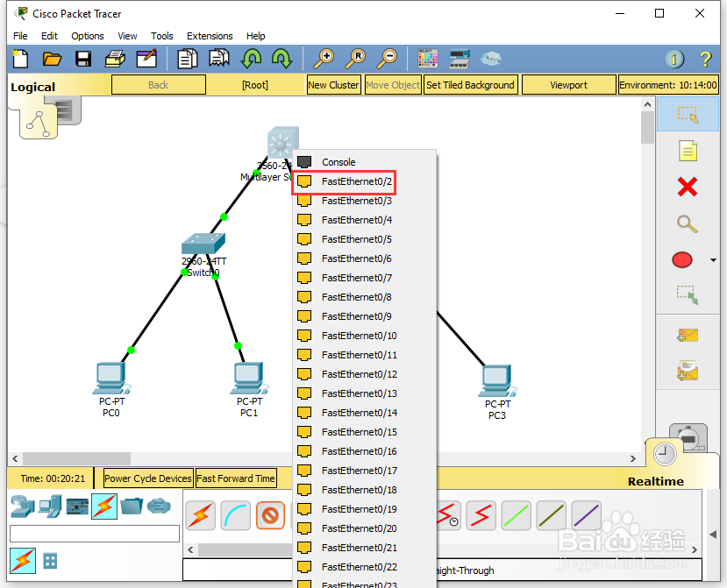Select the Components category icon
The width and height of the screenshot is (727, 588).
click(77, 506)
